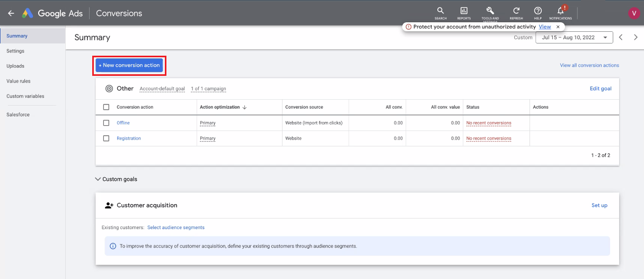The image size is (644, 279).
Task: Check the Offline row checkbox
Action: 106,123
